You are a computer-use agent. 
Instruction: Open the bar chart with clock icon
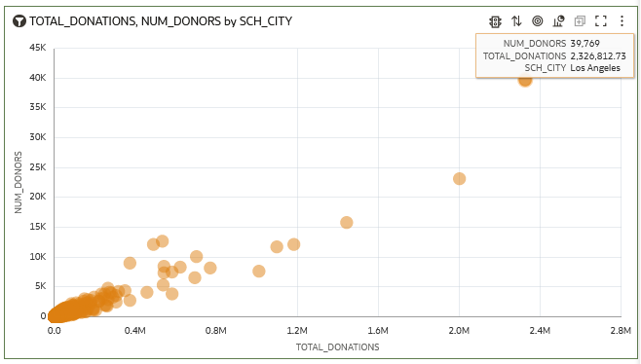558,20
